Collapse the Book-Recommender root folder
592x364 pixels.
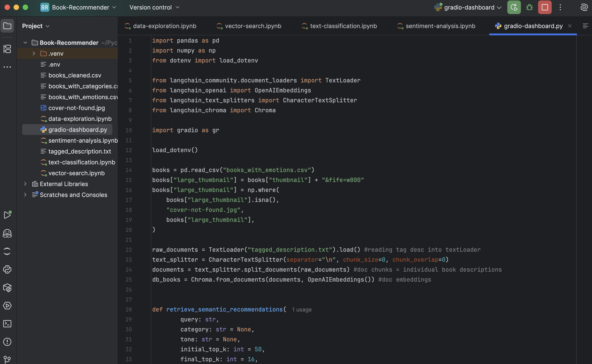tap(25, 43)
